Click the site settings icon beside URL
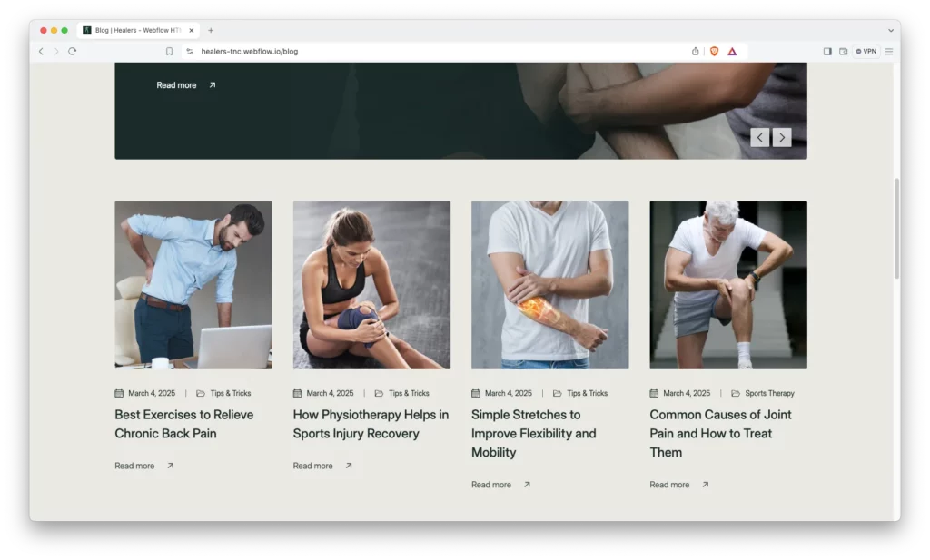This screenshot has height=560, width=930. [x=190, y=52]
